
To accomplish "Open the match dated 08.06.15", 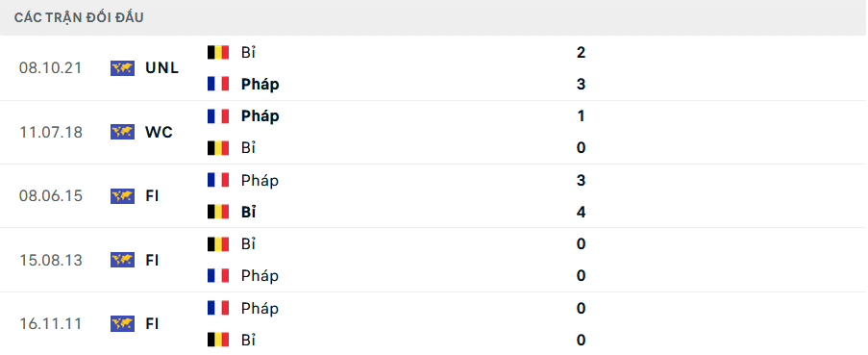I will click(x=434, y=195).
